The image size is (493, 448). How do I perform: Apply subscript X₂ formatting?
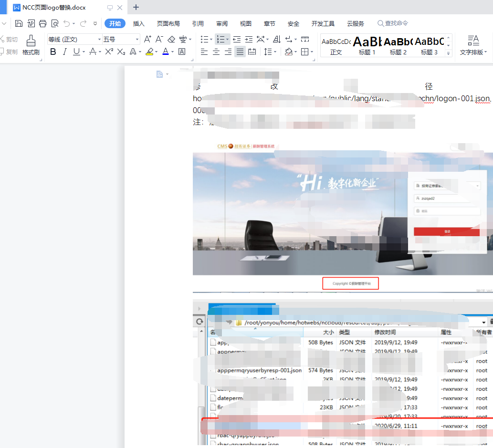coord(121,52)
